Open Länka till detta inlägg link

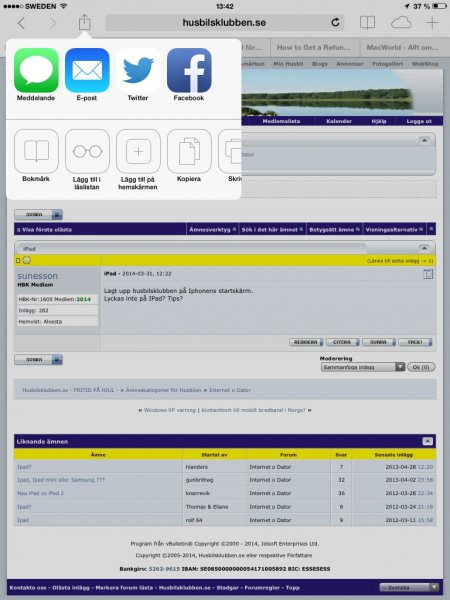[x=400, y=261]
